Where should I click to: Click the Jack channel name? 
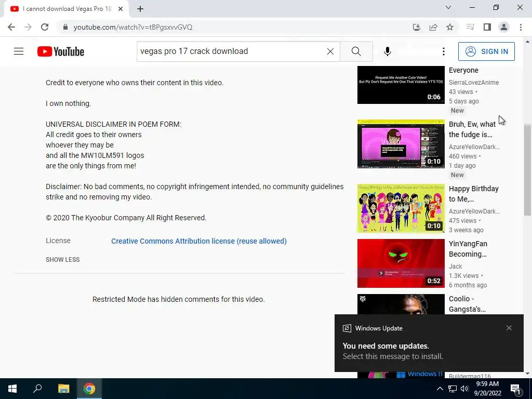pos(455,267)
